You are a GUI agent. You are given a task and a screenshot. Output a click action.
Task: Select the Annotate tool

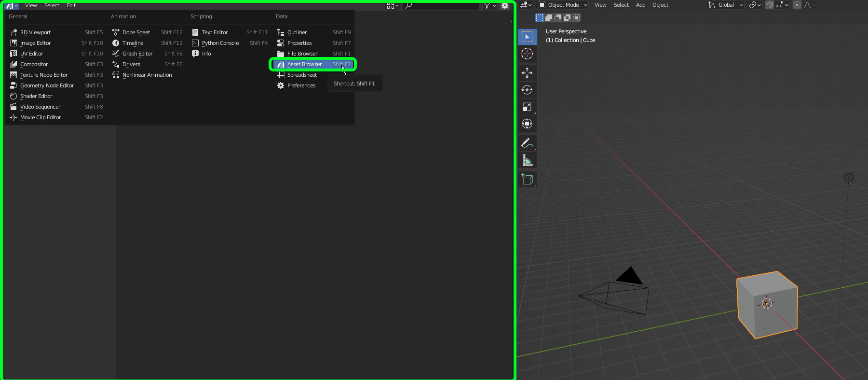coord(527,143)
